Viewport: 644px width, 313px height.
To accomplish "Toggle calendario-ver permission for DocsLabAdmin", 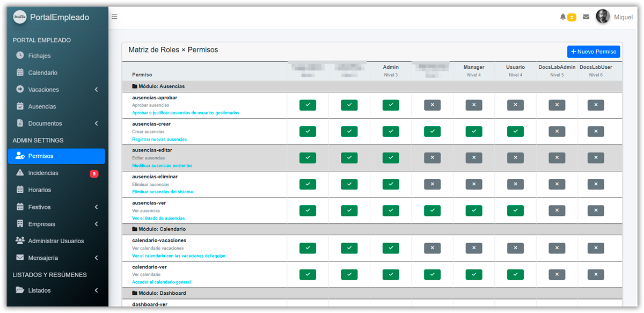I will click(557, 274).
